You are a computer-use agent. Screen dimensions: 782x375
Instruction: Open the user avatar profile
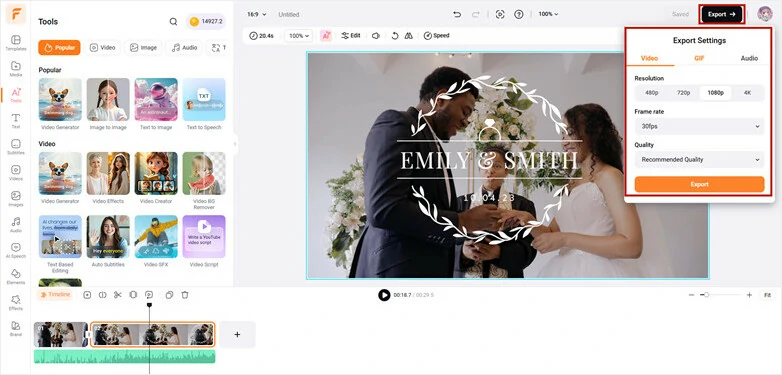click(765, 14)
